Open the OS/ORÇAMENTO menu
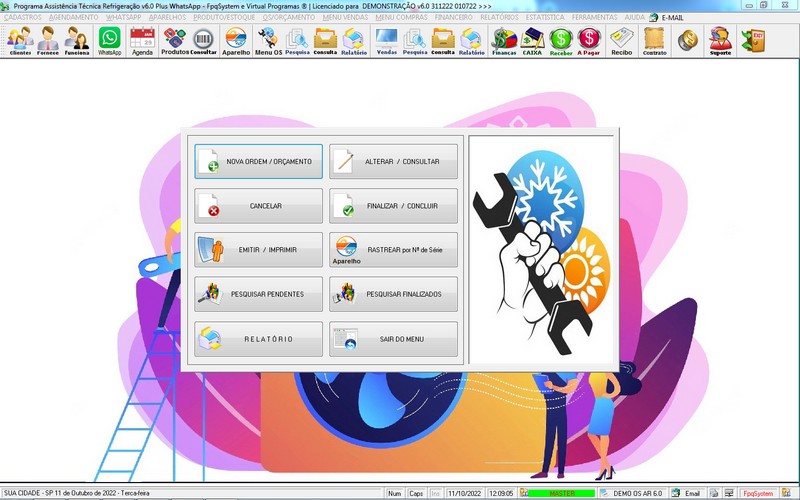Viewport: 800px width, 500px height. [x=289, y=17]
